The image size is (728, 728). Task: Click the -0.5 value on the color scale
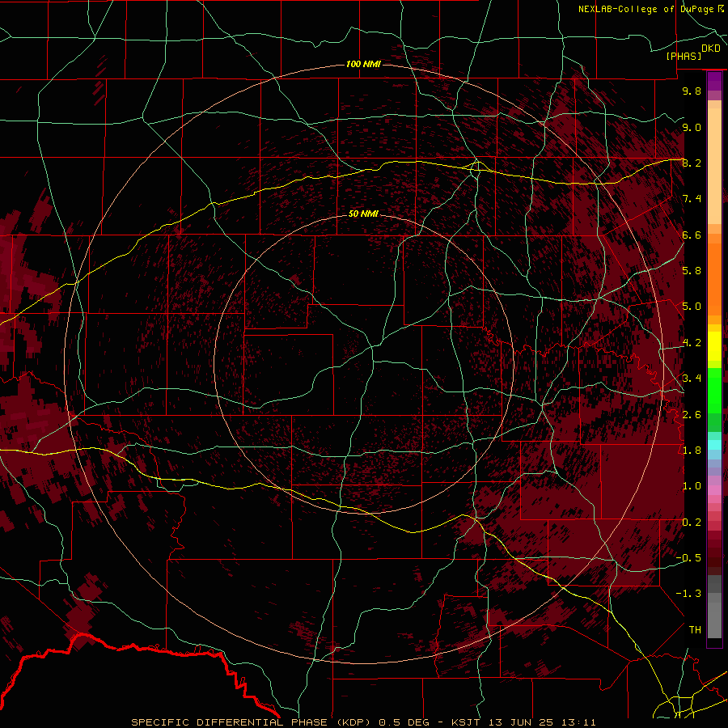coord(688,558)
